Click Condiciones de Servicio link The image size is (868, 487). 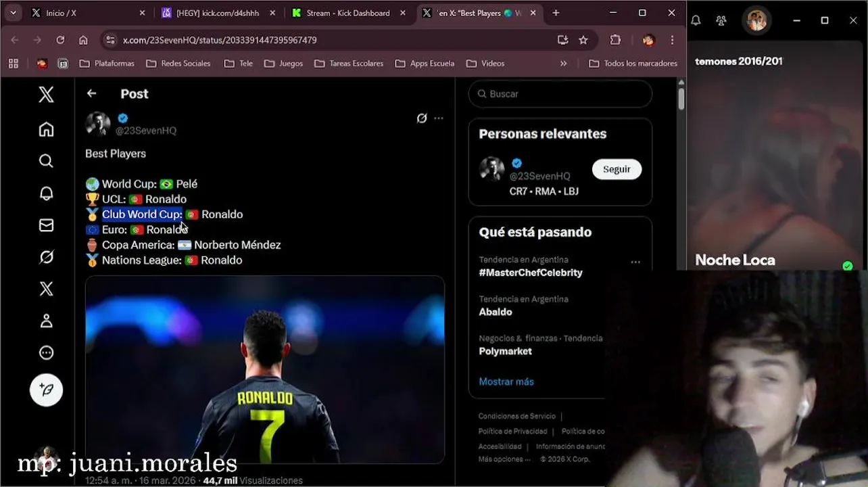pos(517,416)
